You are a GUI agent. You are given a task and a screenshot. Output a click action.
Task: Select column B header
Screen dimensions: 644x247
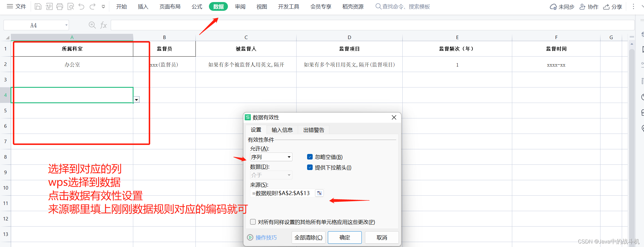[x=165, y=37]
